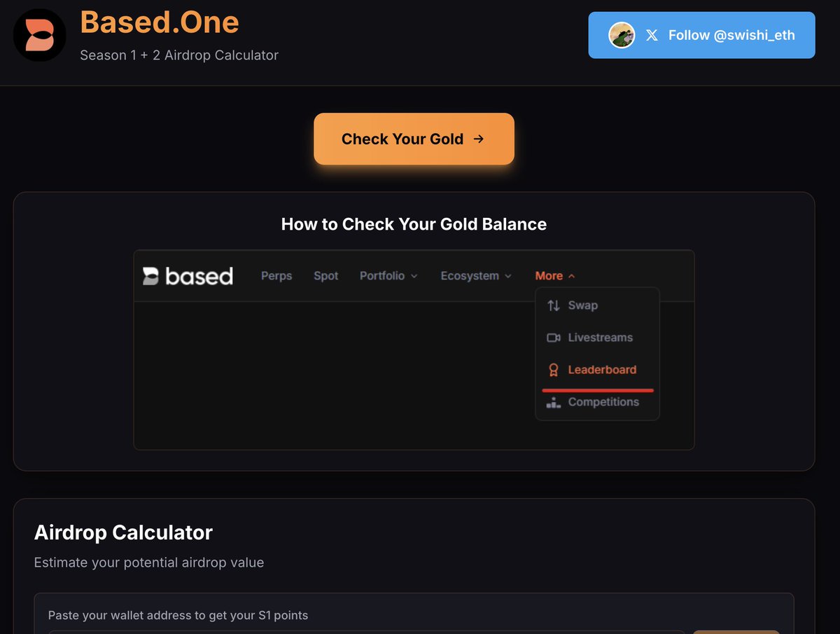Click the Based.One orange logo icon
Image resolution: width=840 pixels, height=634 pixels.
[x=39, y=35]
